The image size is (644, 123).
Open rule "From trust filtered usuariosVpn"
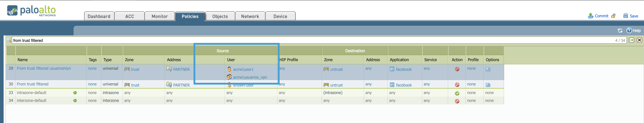point(44,68)
